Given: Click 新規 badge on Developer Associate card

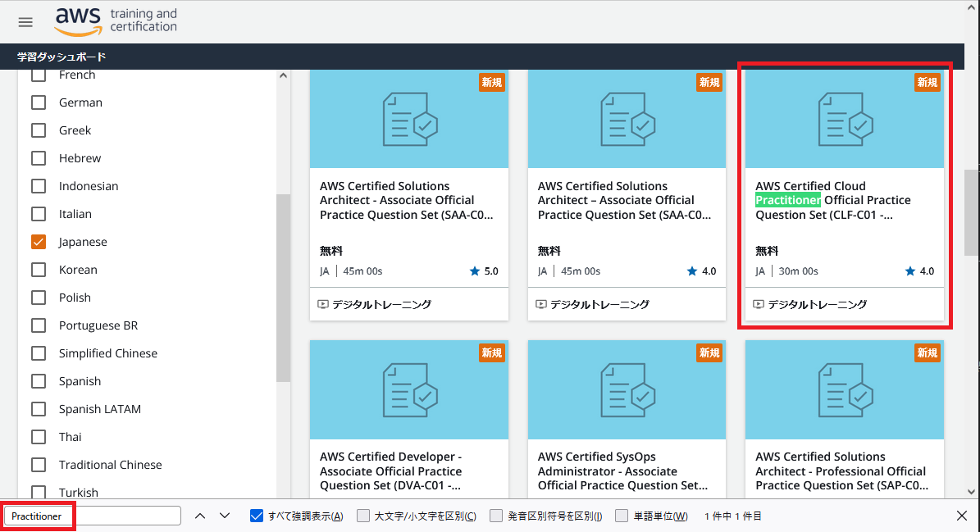Looking at the screenshot, I should pyautogui.click(x=492, y=352).
